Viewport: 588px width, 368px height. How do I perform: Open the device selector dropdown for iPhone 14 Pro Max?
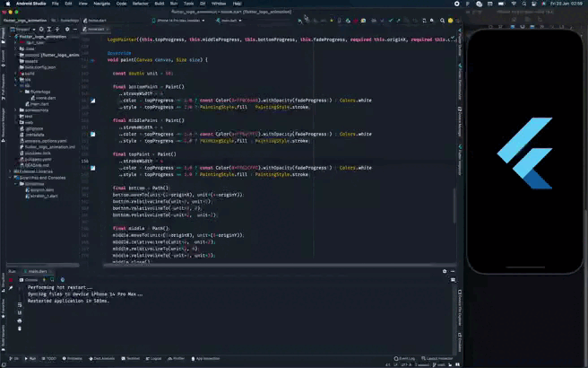click(x=178, y=21)
